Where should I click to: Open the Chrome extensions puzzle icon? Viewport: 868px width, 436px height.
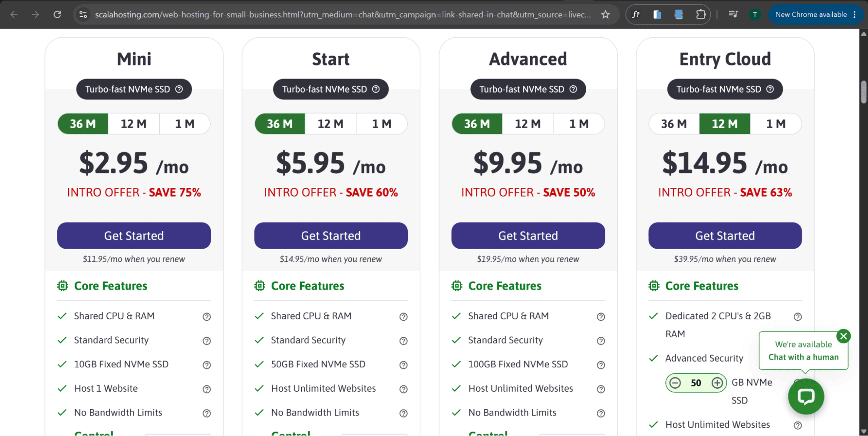(x=700, y=14)
